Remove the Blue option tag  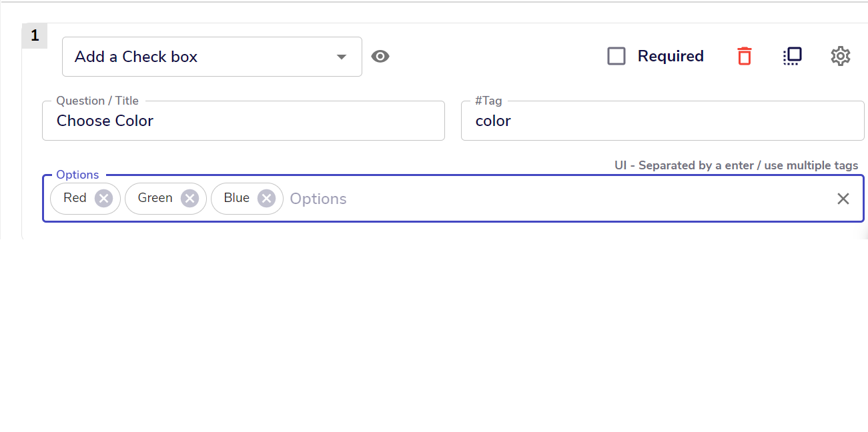point(266,199)
